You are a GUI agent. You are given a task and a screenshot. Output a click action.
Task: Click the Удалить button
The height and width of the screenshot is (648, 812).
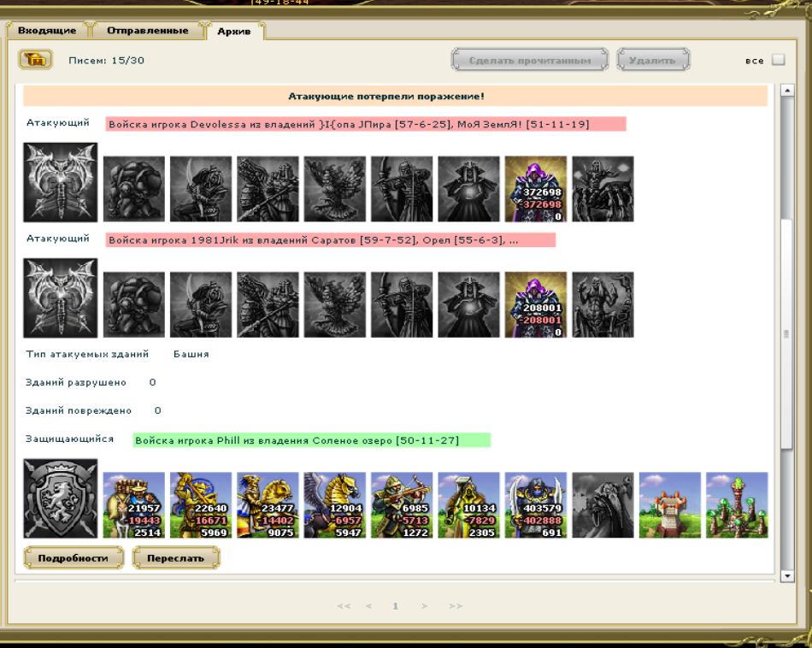653,61
